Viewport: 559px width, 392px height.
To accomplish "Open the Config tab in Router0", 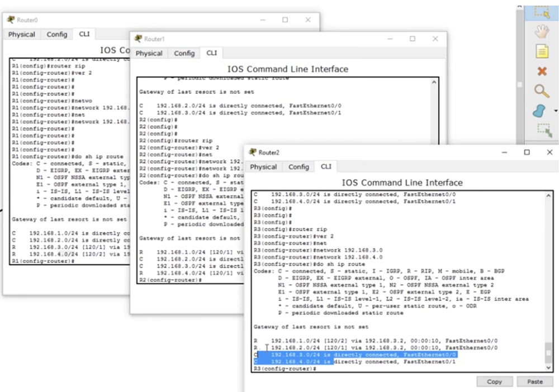I will point(57,34).
